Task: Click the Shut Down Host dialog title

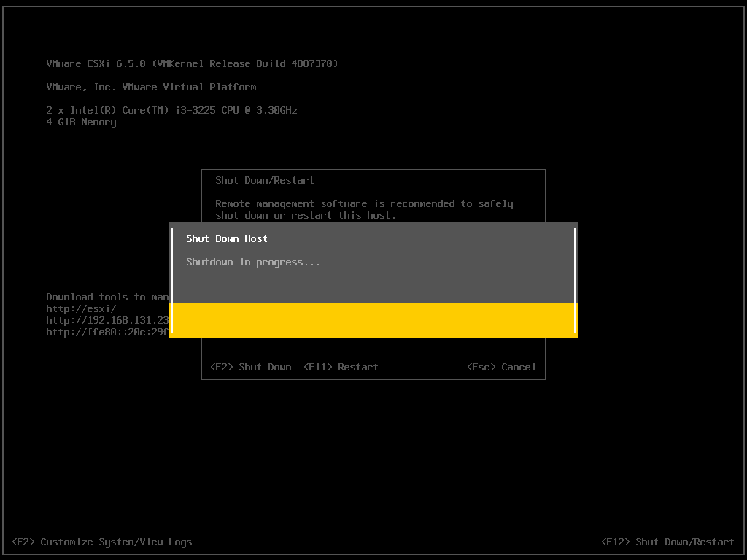Action: click(x=227, y=238)
